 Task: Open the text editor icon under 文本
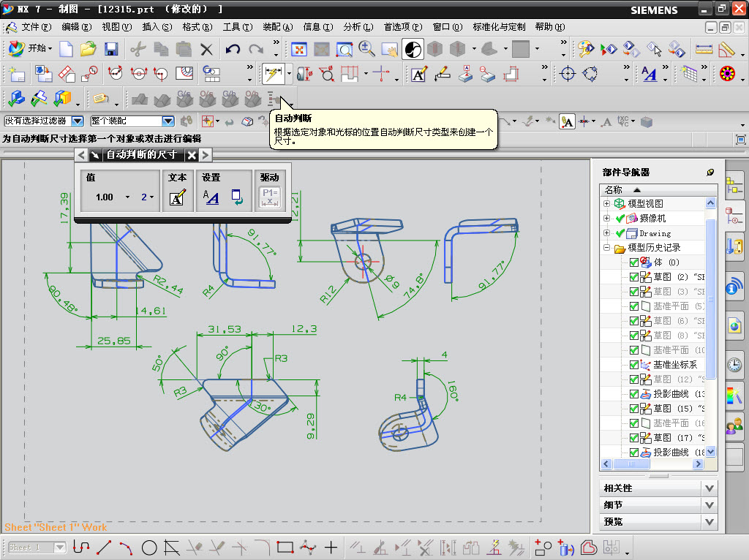pos(177,197)
